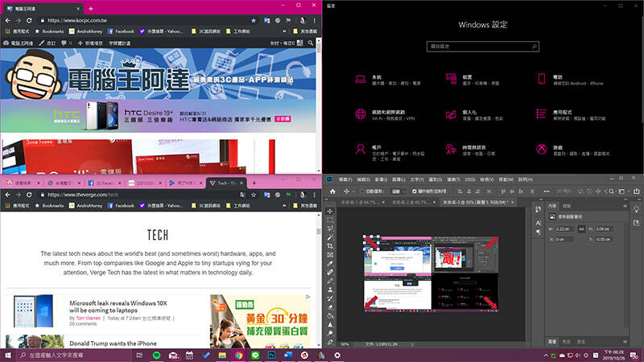Open Spotify from the taskbar

click(156, 356)
